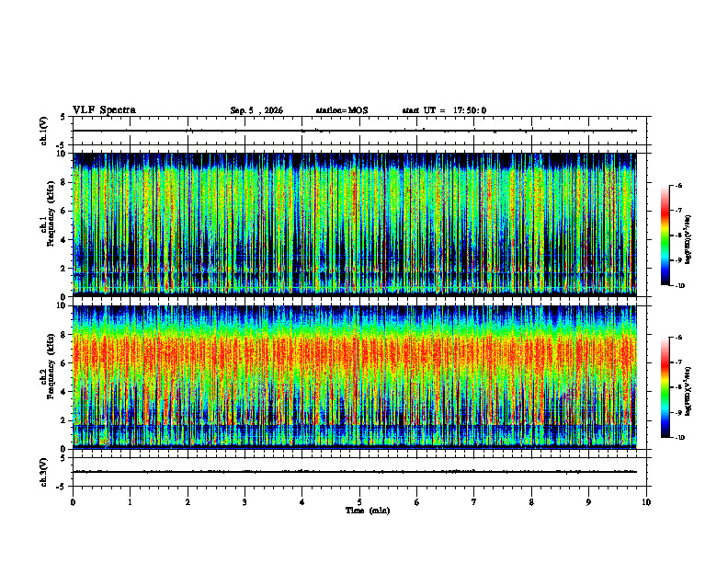This screenshot has height=563, width=728.
Task: Click the 10 minute tick label on time axis
Action: pyautogui.click(x=646, y=502)
